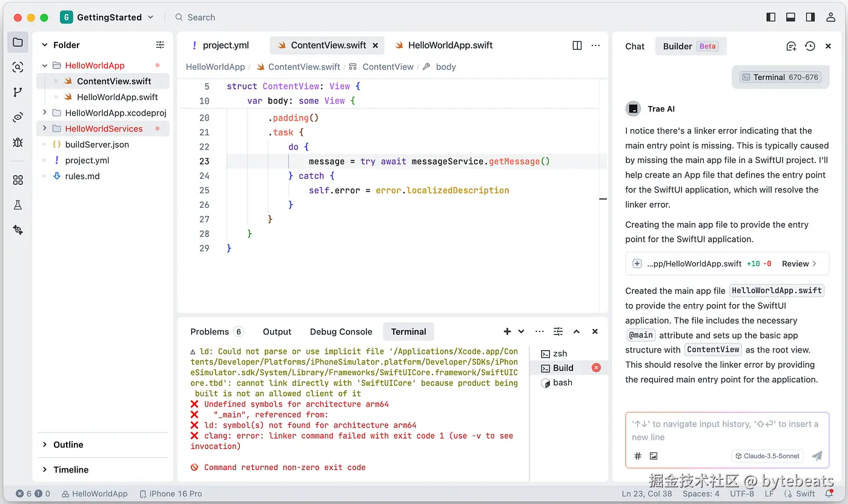
Task: Open the terminal panel settings sliders icon
Action: click(x=558, y=331)
